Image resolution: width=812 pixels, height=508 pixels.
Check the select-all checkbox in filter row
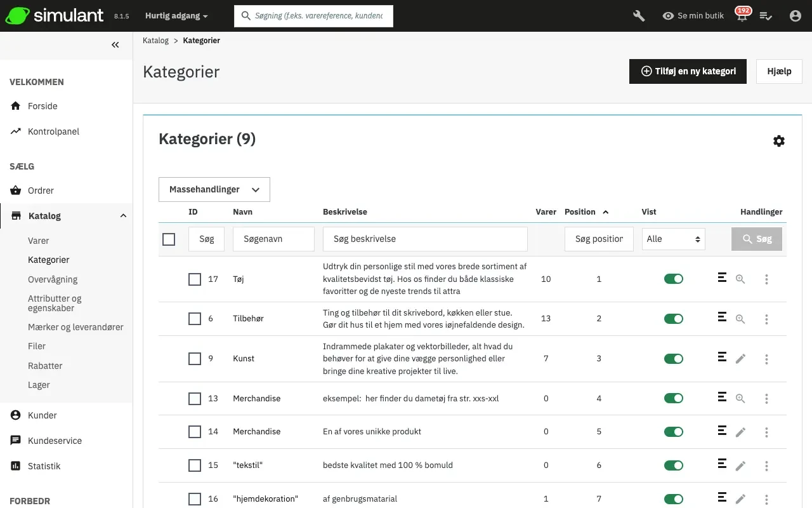(x=169, y=239)
